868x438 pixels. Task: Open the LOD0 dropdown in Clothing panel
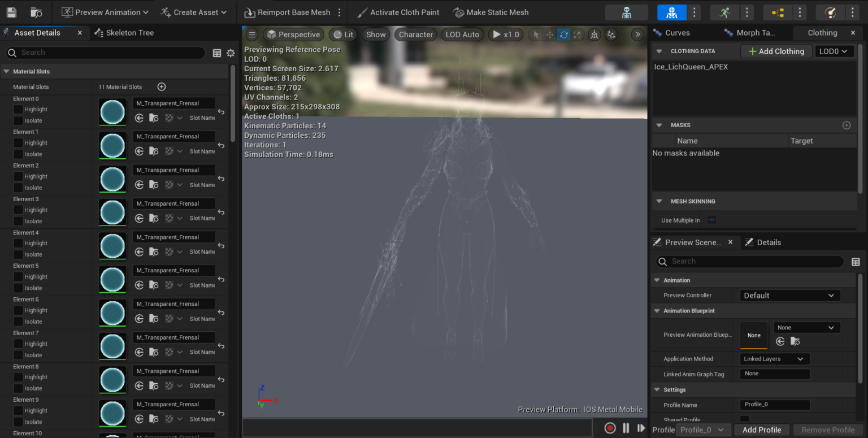[x=834, y=51]
